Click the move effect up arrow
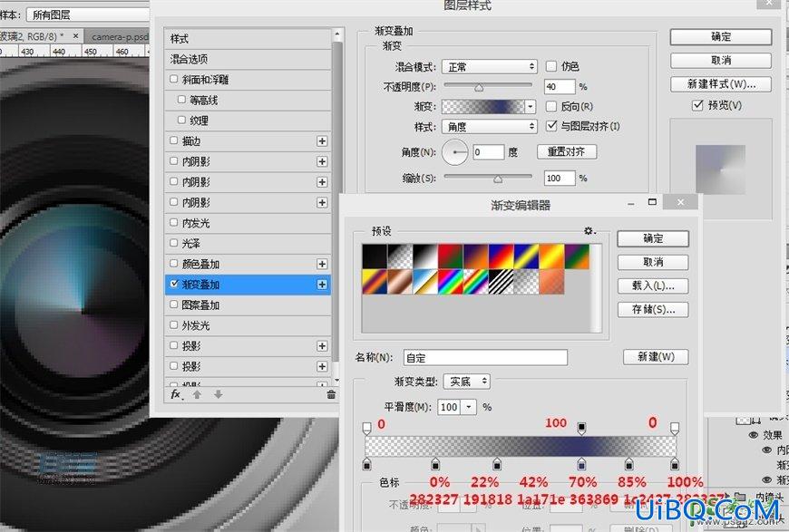Screen dimensions: 789x532 (198, 395)
